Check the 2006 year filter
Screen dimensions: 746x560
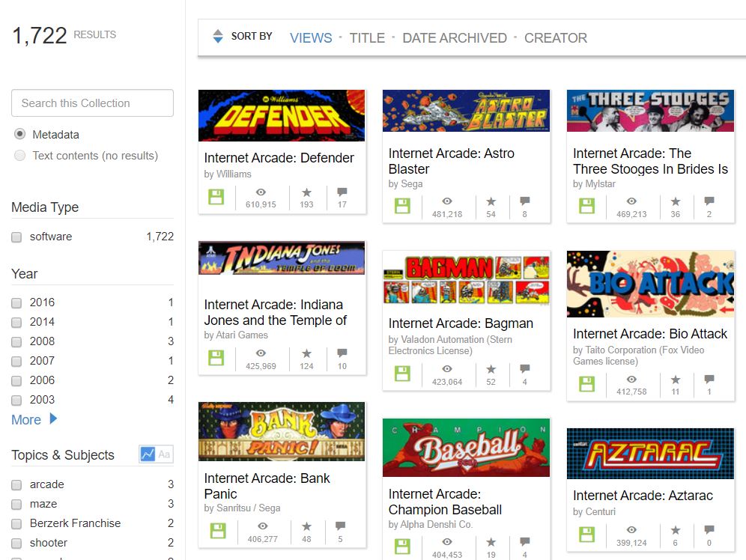16,381
